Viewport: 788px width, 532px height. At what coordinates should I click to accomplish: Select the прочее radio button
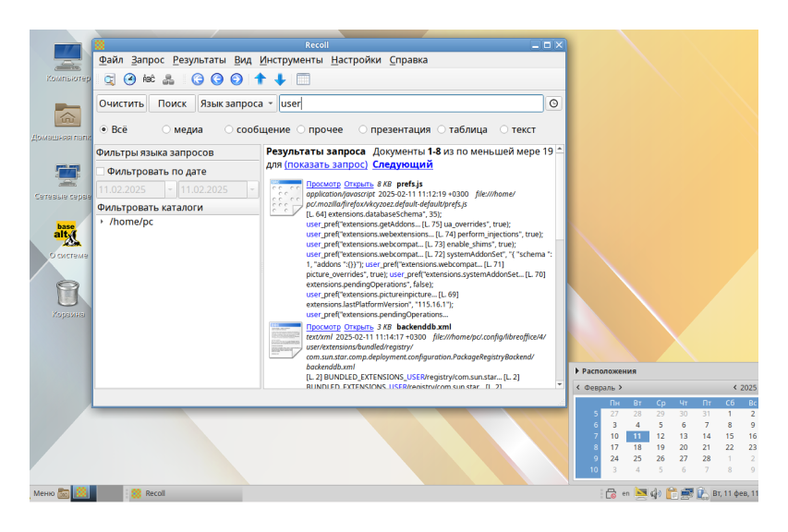coord(300,129)
